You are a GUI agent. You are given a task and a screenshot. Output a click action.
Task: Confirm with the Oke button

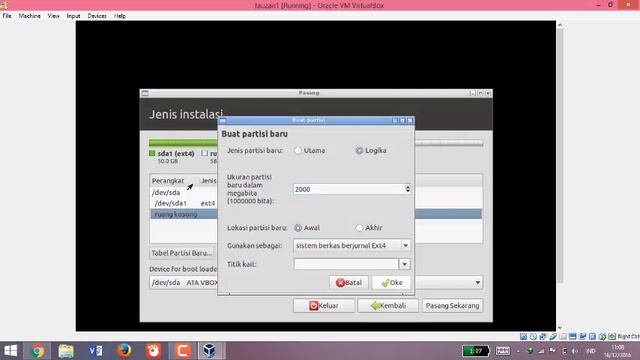391,282
